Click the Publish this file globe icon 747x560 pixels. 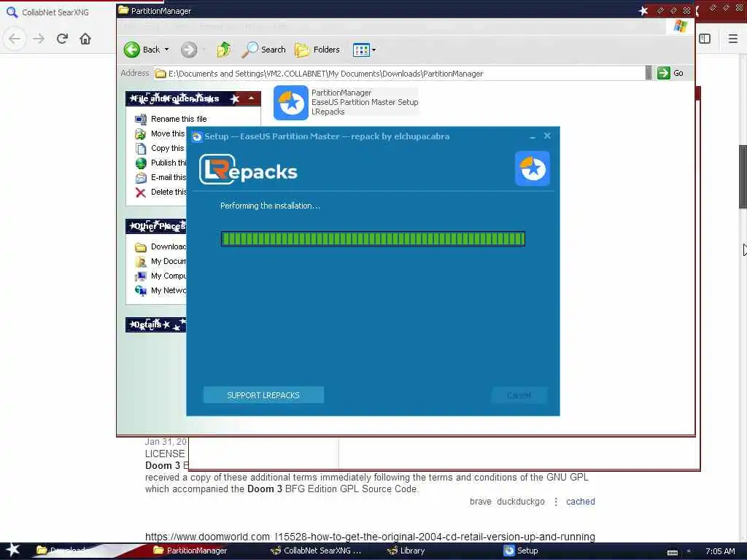[141, 163]
